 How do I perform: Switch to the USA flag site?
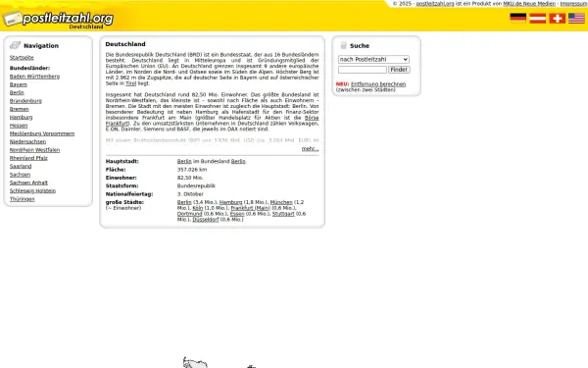click(577, 18)
